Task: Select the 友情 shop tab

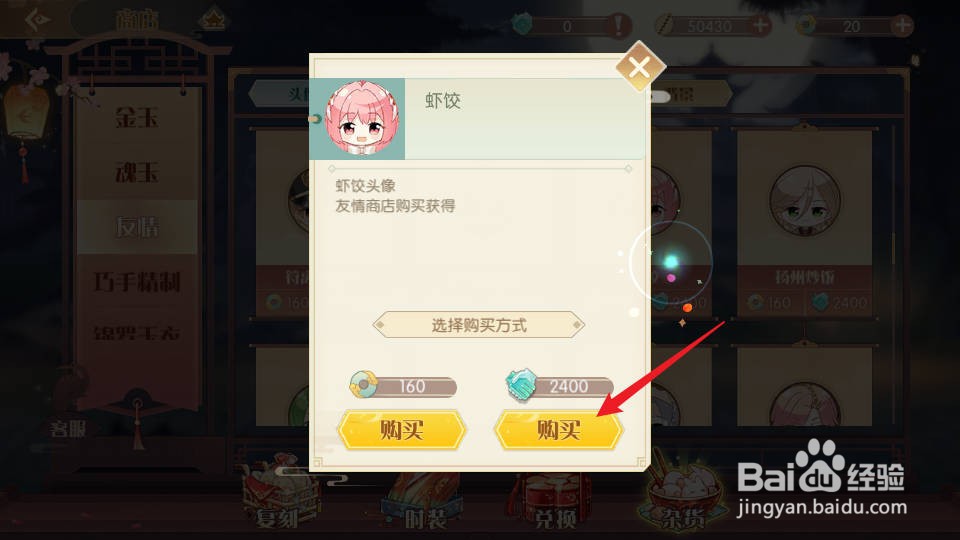Action: [x=137, y=227]
